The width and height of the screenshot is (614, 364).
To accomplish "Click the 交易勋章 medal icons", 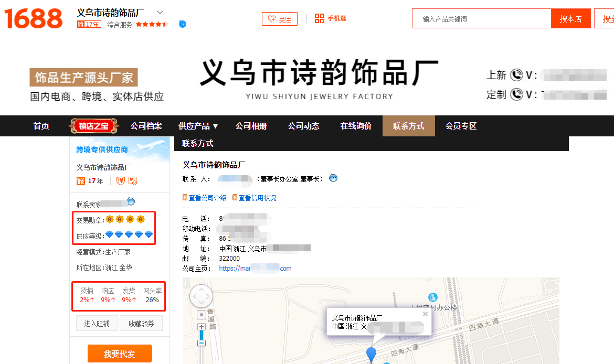I will click(125, 219).
